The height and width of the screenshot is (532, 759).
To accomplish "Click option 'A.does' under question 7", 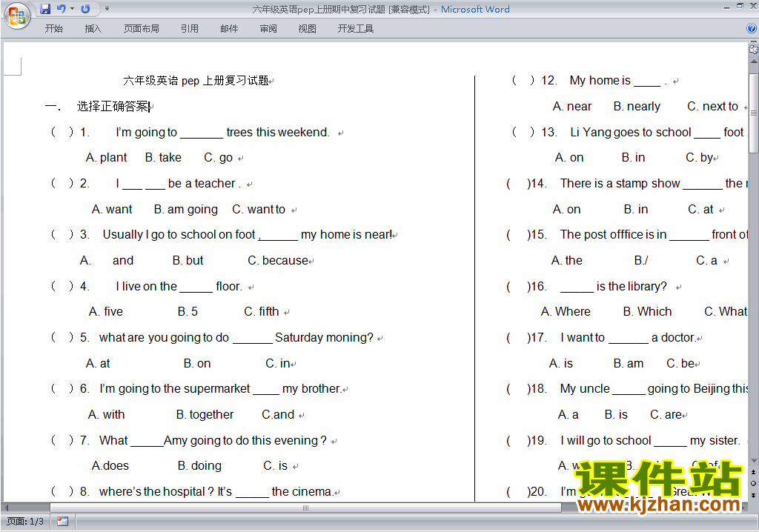I will (110, 466).
